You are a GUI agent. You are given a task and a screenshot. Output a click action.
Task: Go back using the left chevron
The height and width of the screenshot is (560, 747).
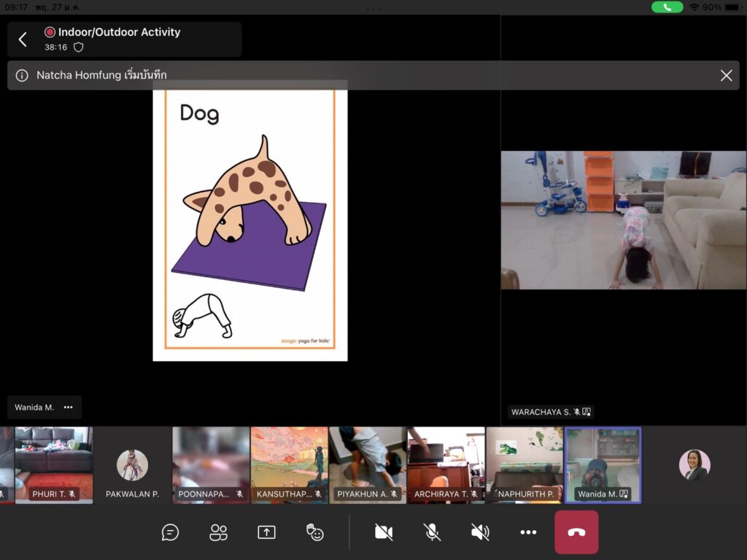click(x=23, y=39)
